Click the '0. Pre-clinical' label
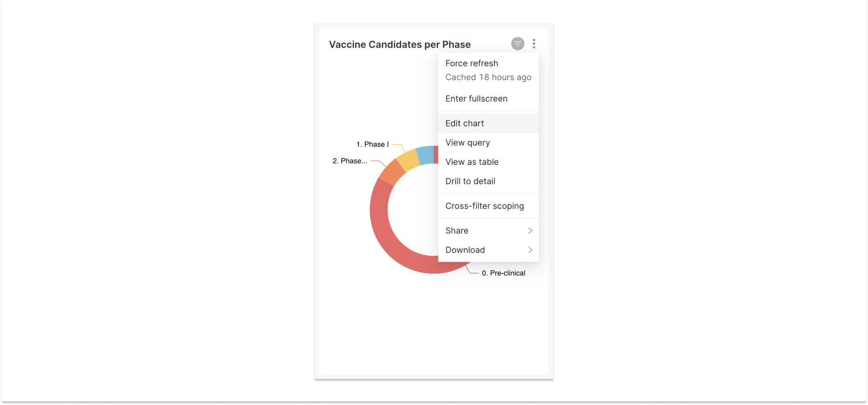This screenshot has height=405, width=868. 503,273
